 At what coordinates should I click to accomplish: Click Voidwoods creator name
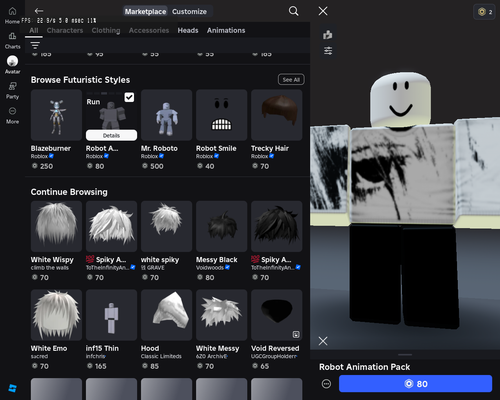[x=210, y=267]
